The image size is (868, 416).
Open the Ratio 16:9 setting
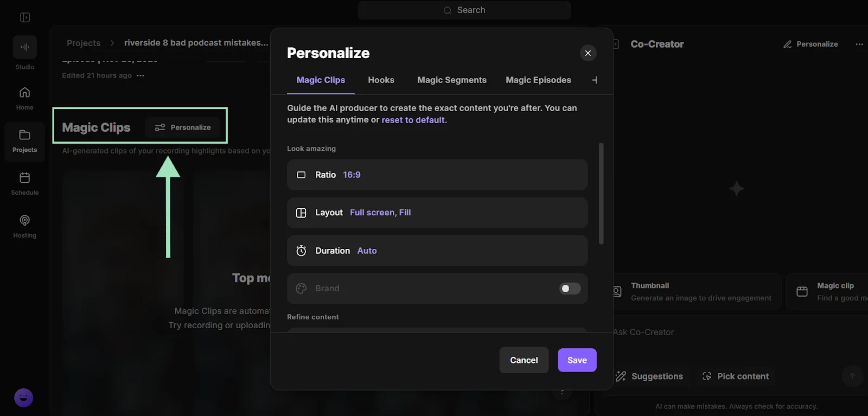(437, 175)
